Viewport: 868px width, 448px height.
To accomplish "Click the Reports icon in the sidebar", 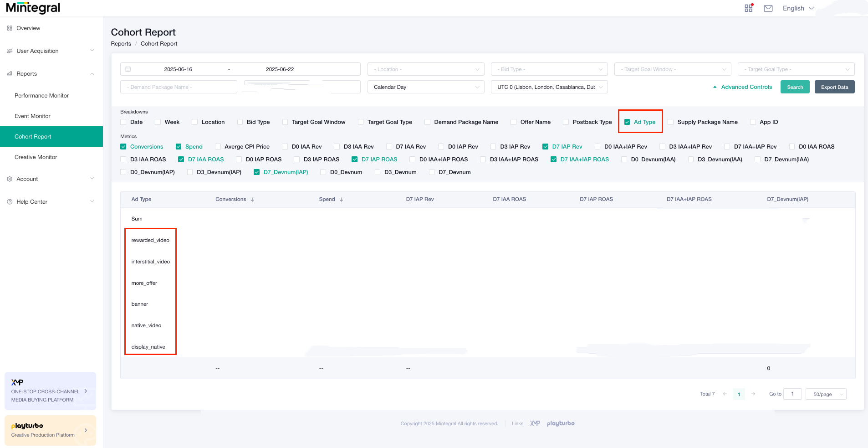I will point(10,73).
